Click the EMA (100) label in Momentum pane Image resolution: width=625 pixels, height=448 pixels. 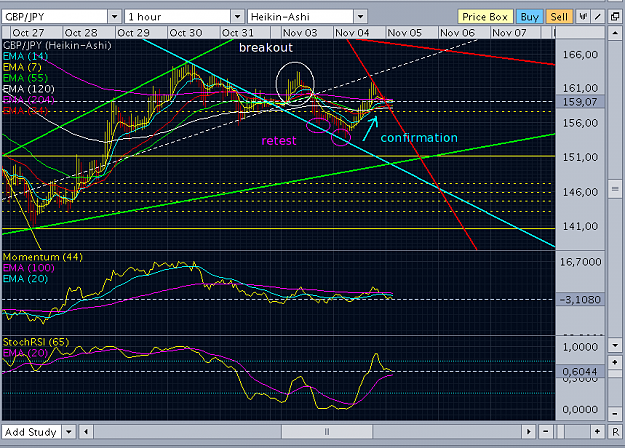29,268
